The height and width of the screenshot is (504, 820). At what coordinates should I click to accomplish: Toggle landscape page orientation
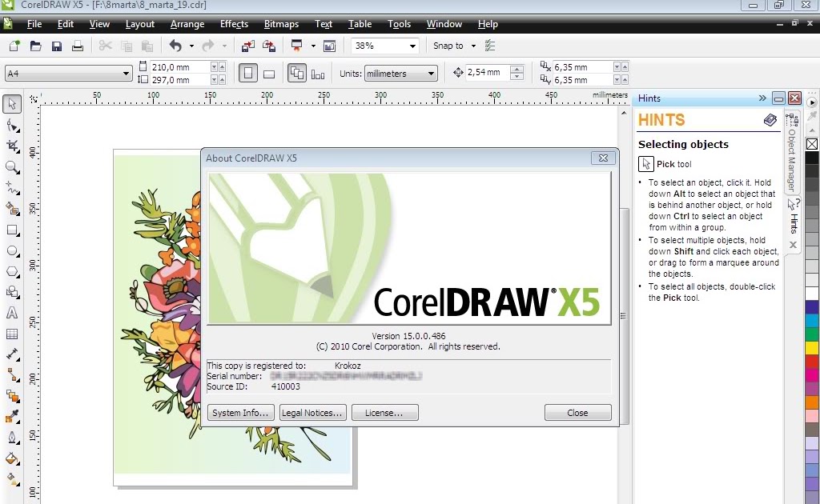pyautogui.click(x=270, y=73)
